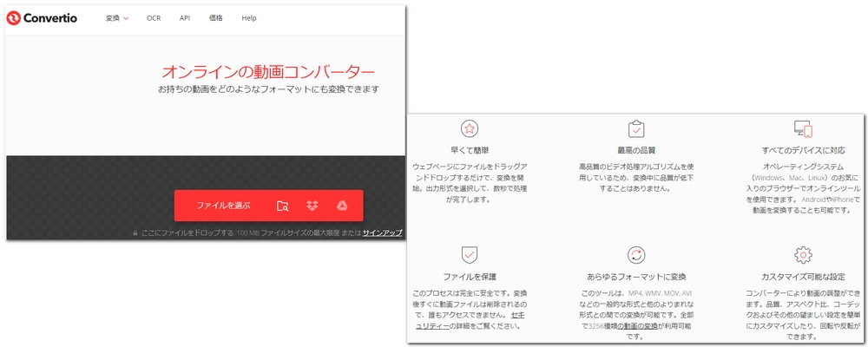Select the Dropbox upload icon
This screenshot has height=347, width=868.
pos(312,206)
